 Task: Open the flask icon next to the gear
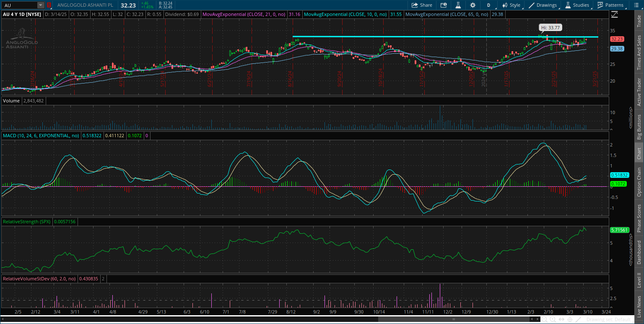(458, 5)
